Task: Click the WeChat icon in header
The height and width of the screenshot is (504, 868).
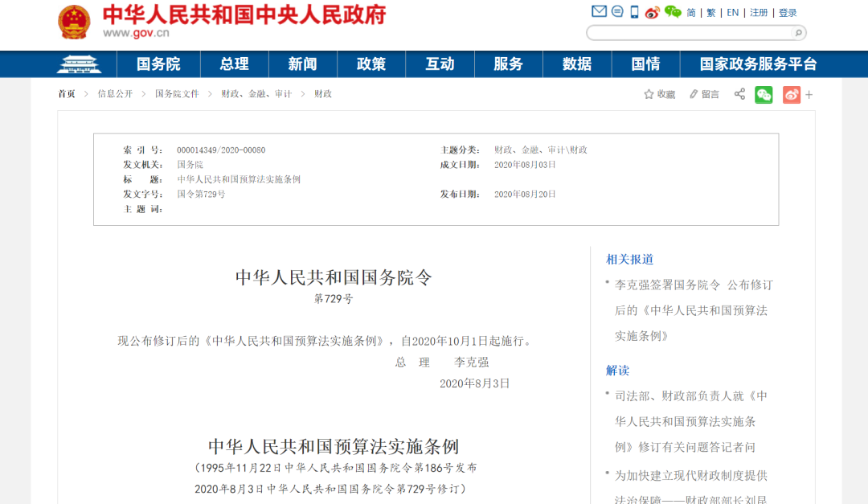Action: (x=672, y=11)
